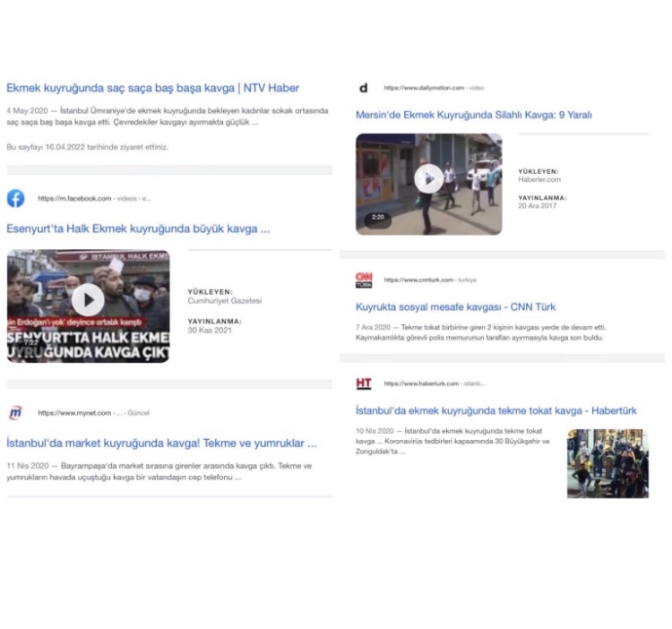Click the Facebook logo icon

[x=15, y=198]
